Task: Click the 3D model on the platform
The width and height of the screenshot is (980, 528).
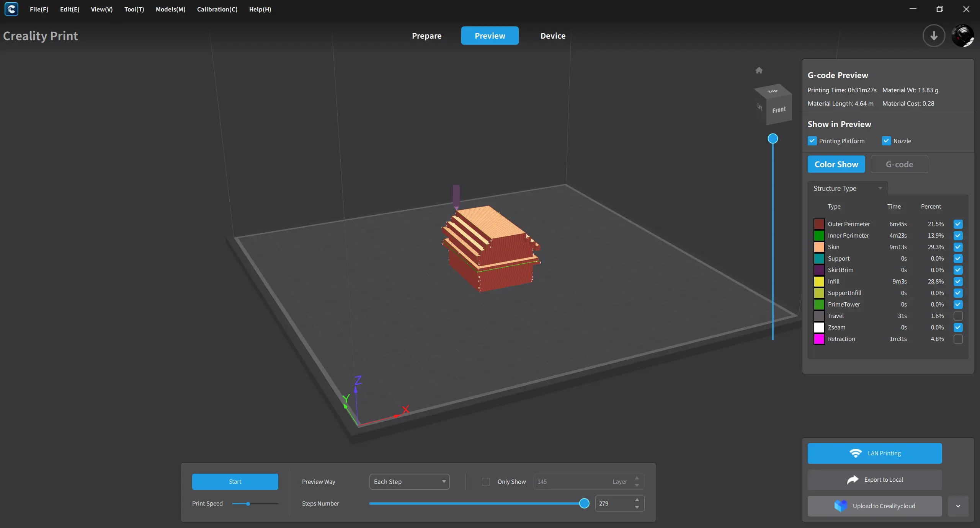Action: tap(491, 249)
